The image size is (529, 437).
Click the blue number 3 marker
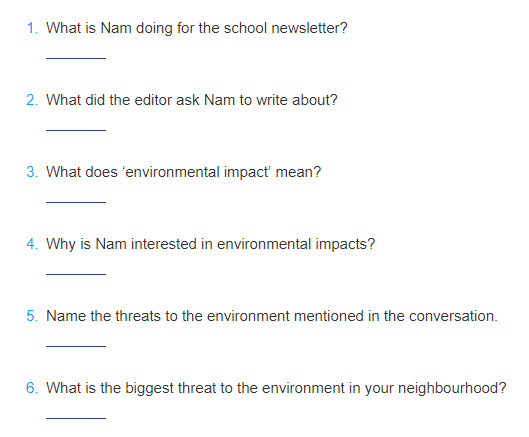(32, 172)
